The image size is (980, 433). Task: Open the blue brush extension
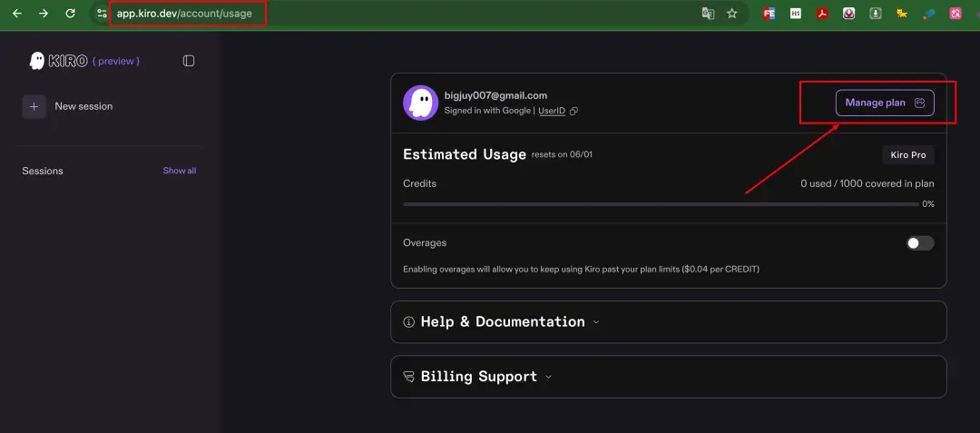click(929, 13)
